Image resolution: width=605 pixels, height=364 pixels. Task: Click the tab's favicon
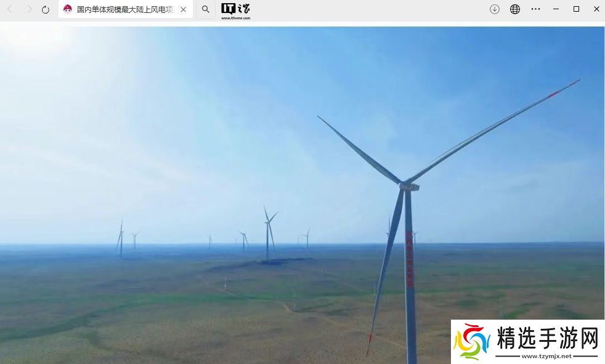tap(68, 9)
